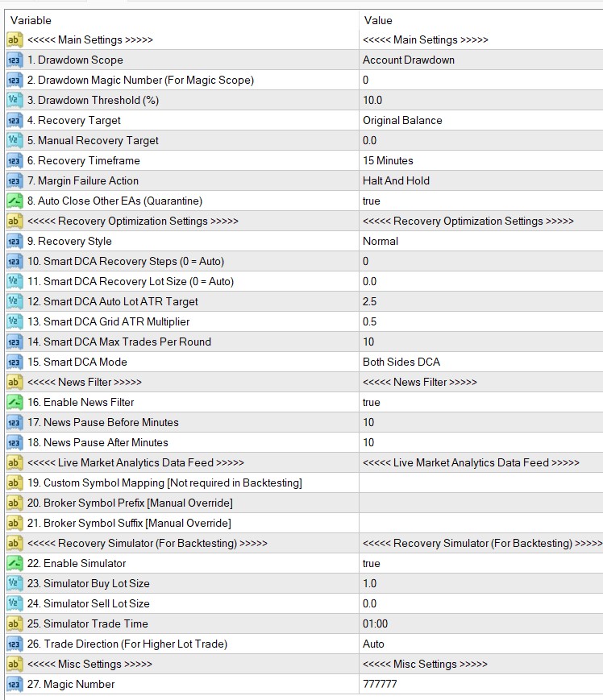This screenshot has height=700, width=603.
Task: Edit the Smart DCA Grid ATR Multiplier 0.5
Action: [369, 322]
